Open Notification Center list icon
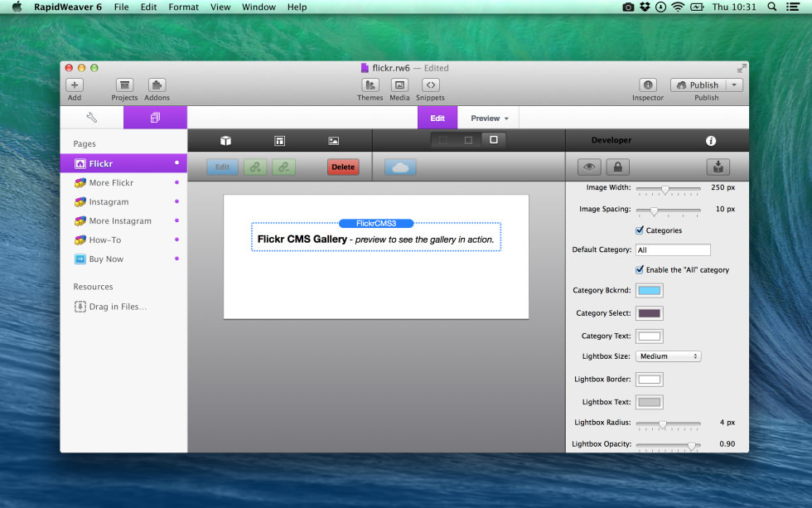The height and width of the screenshot is (508, 812). pyautogui.click(x=793, y=7)
